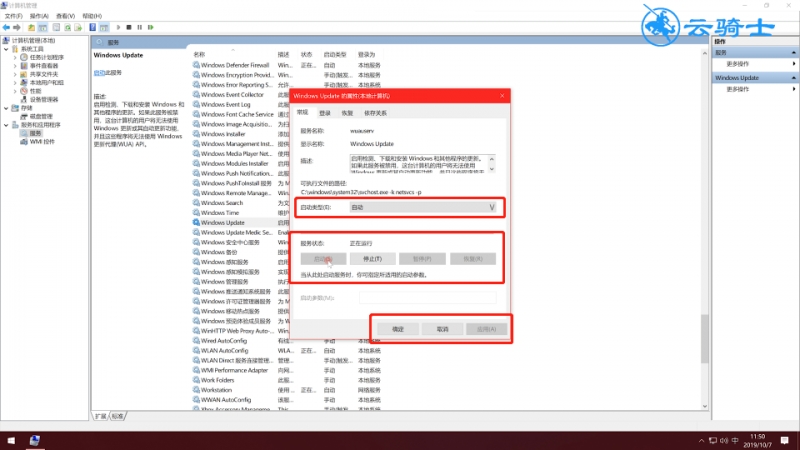Click the up-one-level folder toolbar icon

32,28
